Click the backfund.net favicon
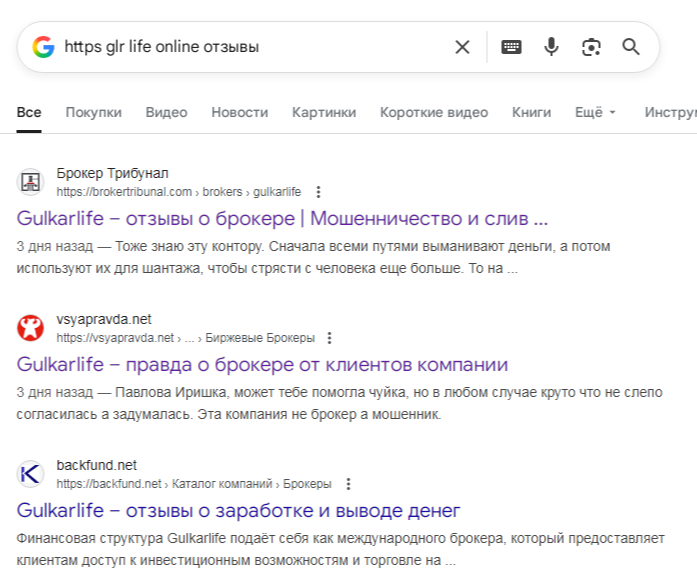Screen dimensions: 697x586 [x=31, y=474]
